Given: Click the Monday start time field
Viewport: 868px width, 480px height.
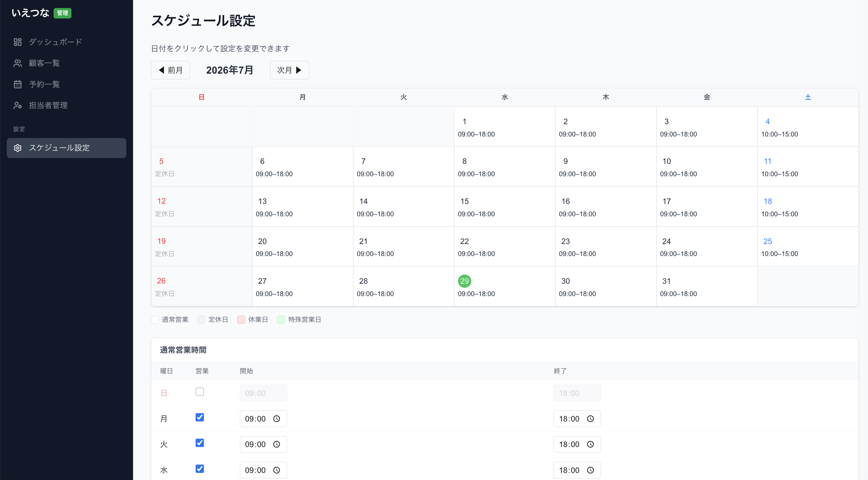Looking at the screenshot, I should tap(263, 419).
